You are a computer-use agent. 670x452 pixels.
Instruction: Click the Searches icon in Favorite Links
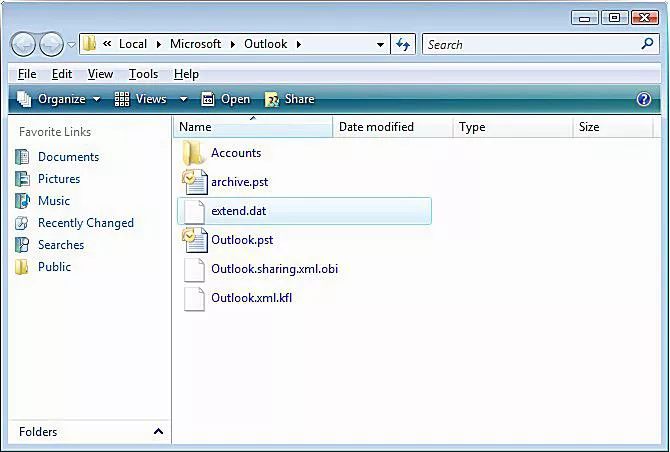pos(22,245)
